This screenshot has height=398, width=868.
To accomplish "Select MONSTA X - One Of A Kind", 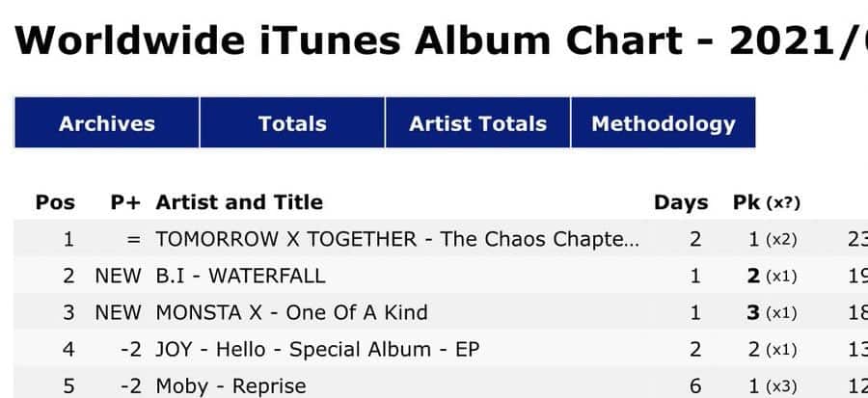I will 291,312.
